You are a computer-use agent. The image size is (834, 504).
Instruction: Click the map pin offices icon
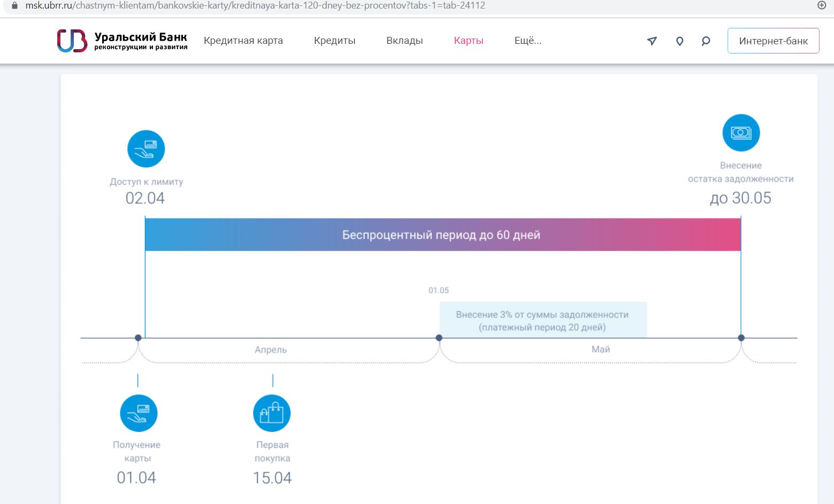pos(679,41)
